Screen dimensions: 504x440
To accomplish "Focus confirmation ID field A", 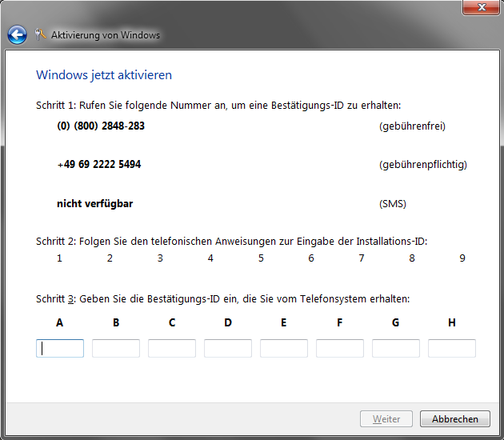I will pos(60,348).
